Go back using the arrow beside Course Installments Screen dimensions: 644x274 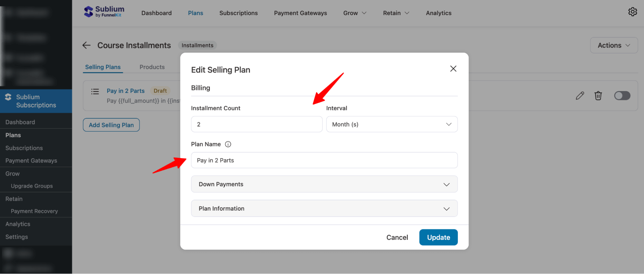pos(86,45)
